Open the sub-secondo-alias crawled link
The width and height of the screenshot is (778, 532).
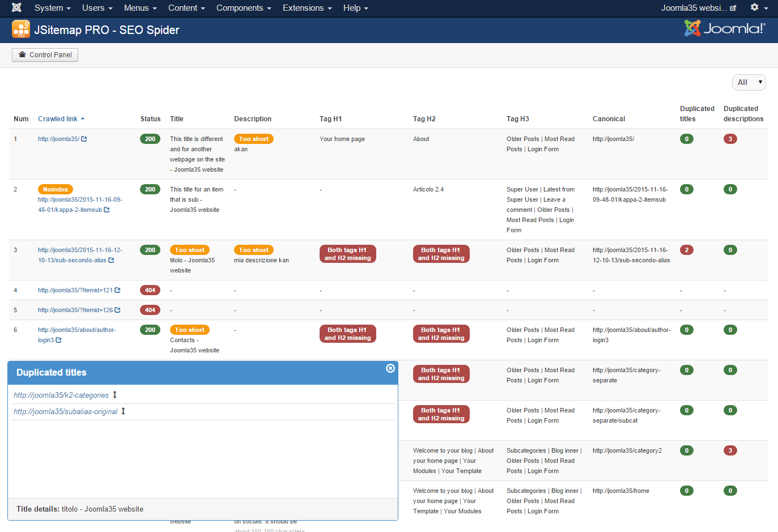click(80, 255)
